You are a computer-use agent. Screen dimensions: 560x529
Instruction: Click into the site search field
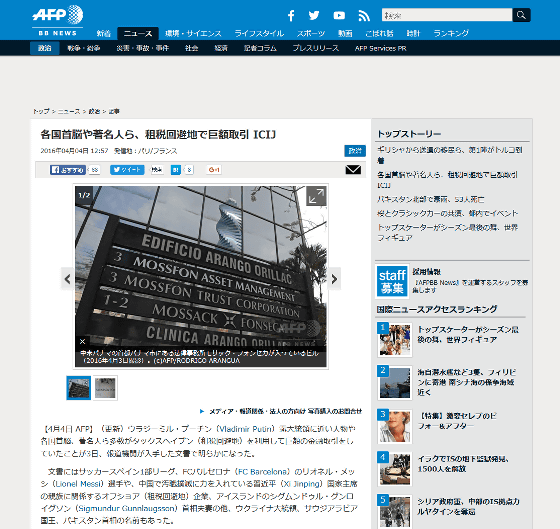tap(447, 15)
